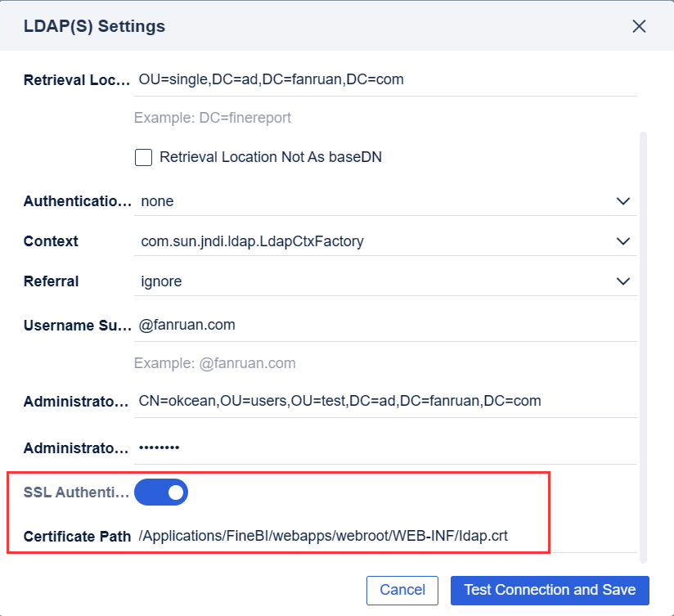Click the LDAP(S) Settings title
The width and height of the screenshot is (674, 616).
[94, 25]
